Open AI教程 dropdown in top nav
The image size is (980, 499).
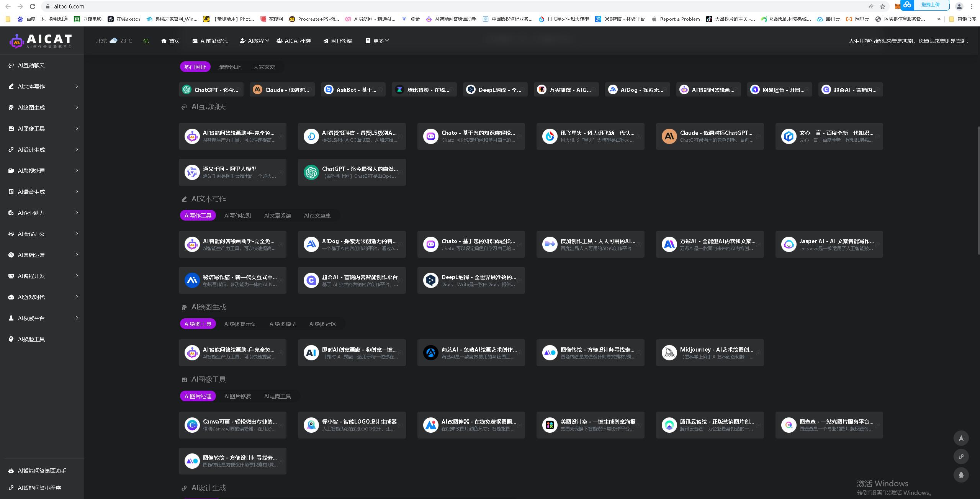coord(254,41)
